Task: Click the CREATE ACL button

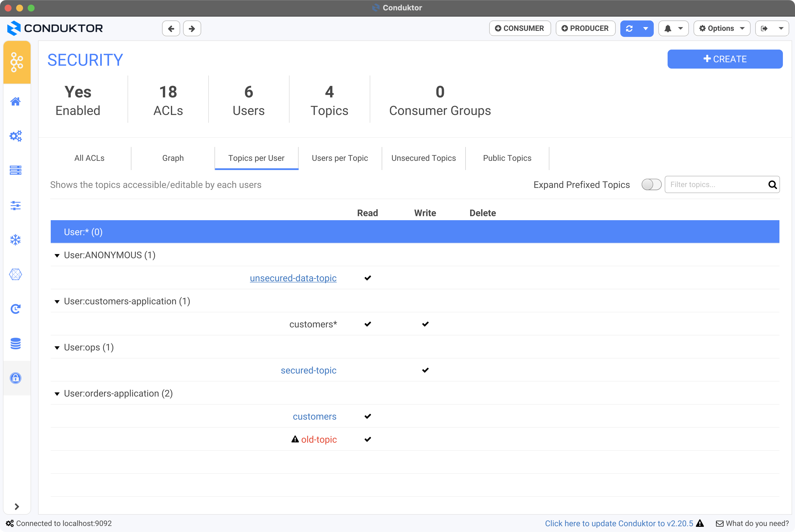Action: coord(725,59)
